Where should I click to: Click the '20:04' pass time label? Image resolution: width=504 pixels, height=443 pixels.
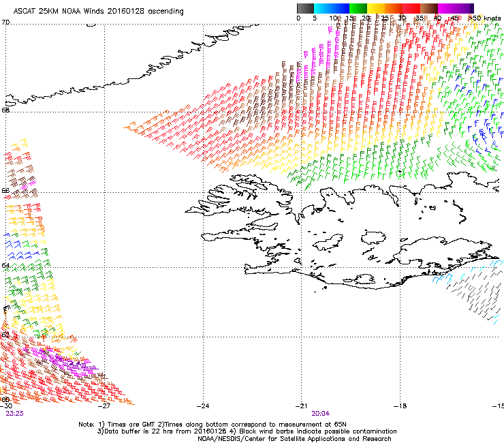tap(321, 414)
